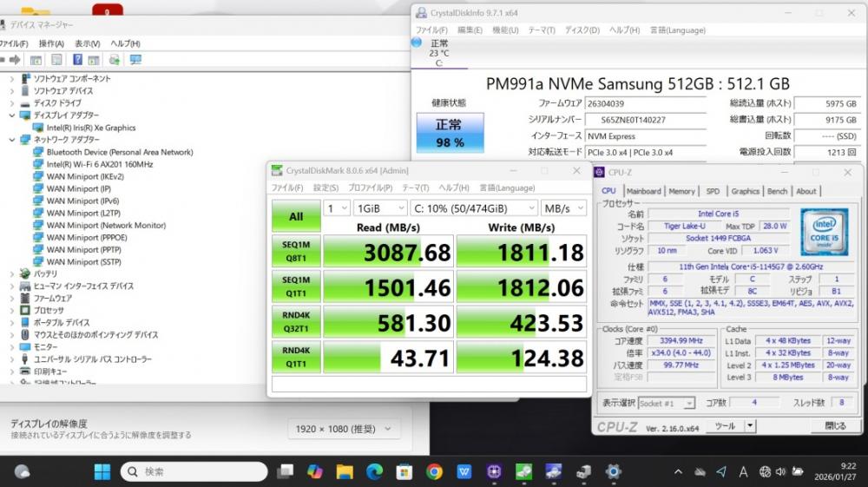This screenshot has width=868, height=487.
Task: Switch to the Mainboard tab in CPU-Z
Action: pos(643,191)
